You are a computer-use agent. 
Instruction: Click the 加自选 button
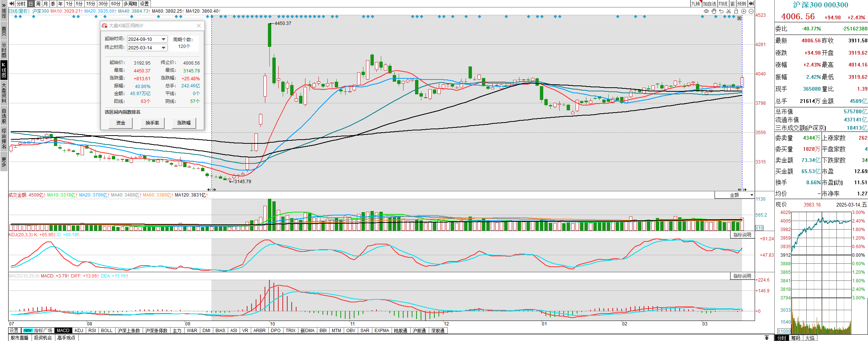[x=710, y=4]
